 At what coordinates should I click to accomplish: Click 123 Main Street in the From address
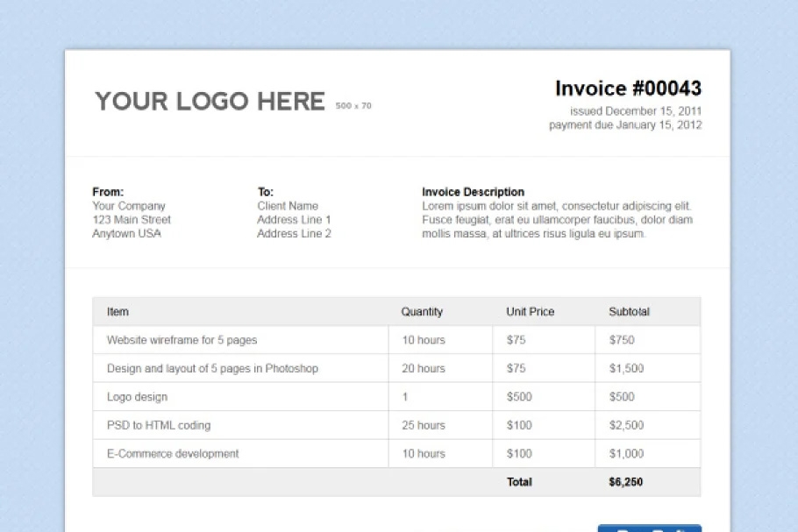tap(132, 219)
